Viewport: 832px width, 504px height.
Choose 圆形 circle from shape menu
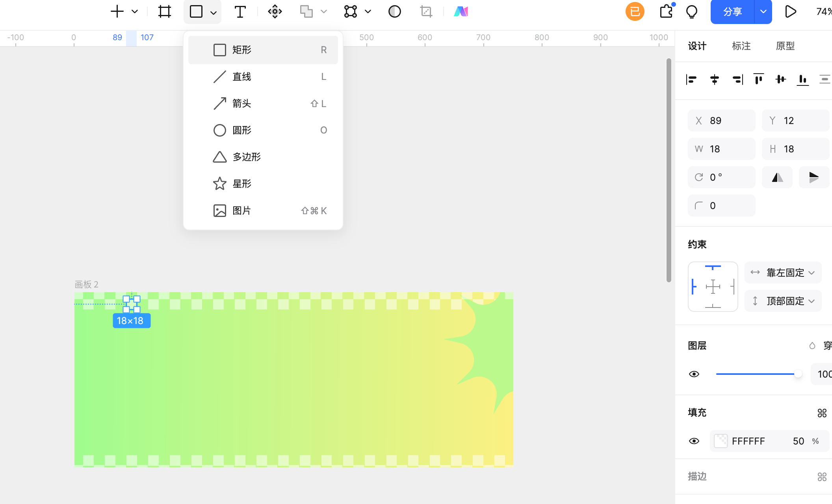tap(263, 130)
